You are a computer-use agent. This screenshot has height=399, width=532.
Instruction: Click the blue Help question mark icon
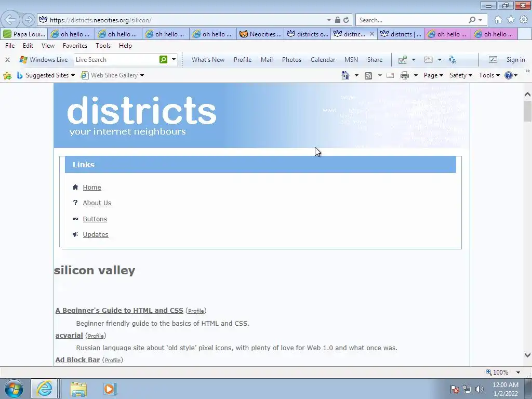pos(508,75)
